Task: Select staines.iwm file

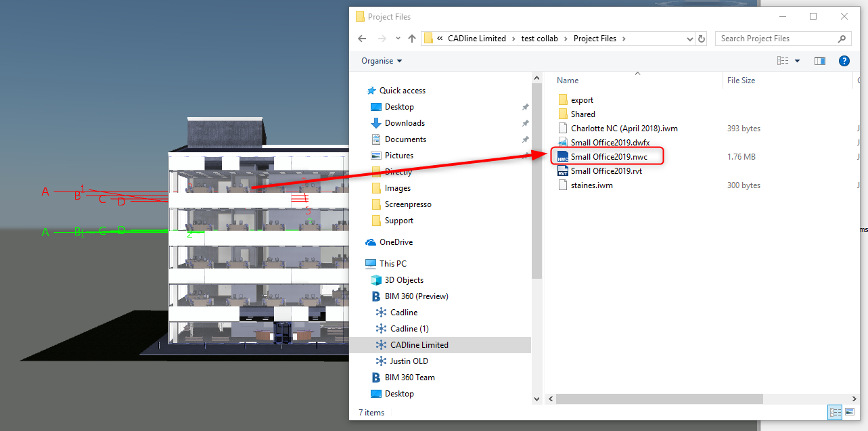Action: 591,185
